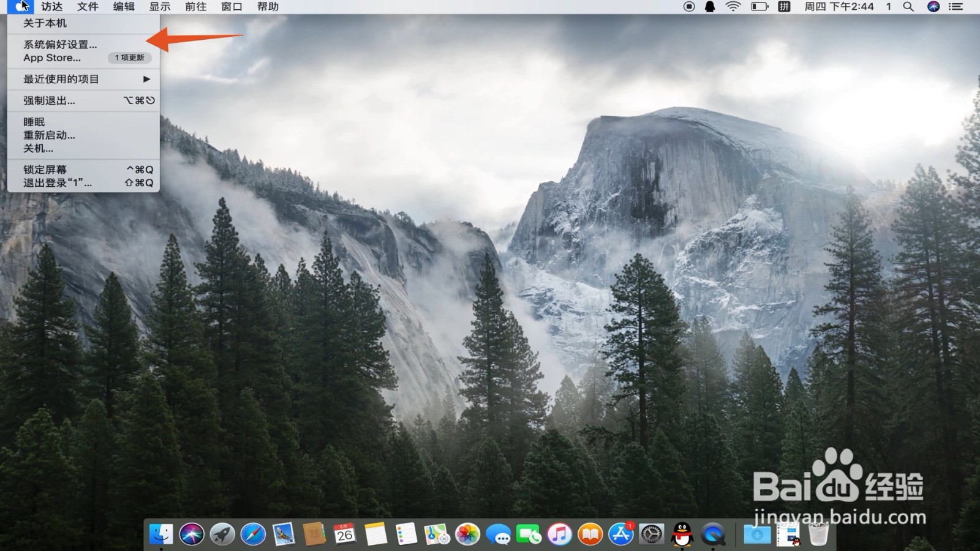Open the 编辑 menu
The image size is (980, 551).
click(124, 7)
